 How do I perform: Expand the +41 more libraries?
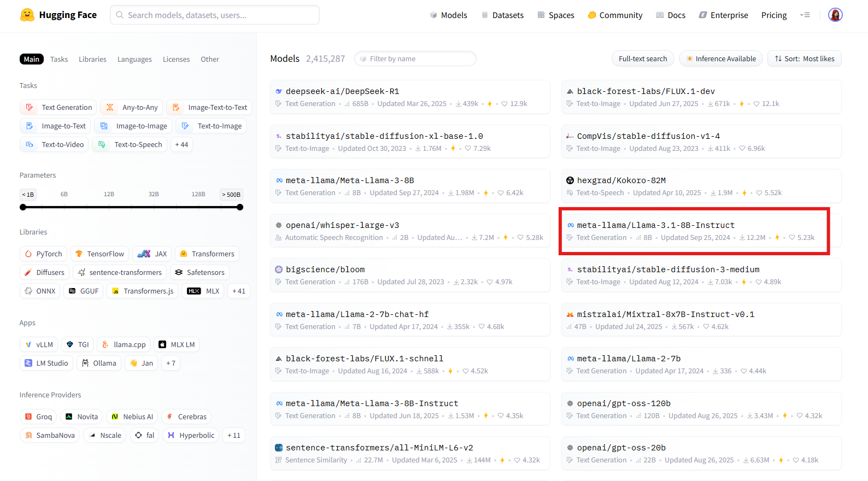pyautogui.click(x=239, y=291)
